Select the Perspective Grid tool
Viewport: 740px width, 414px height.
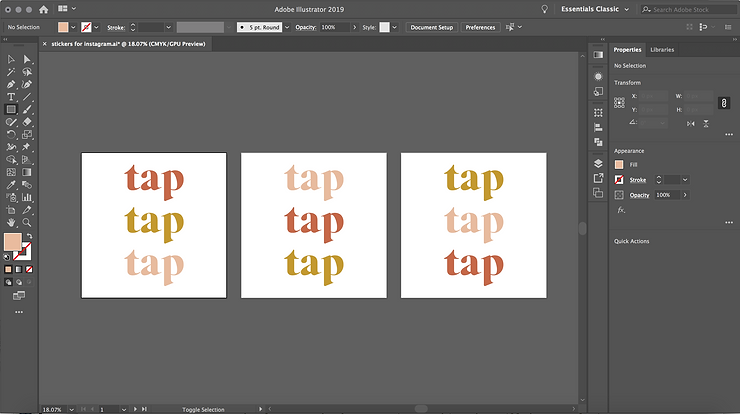click(27, 160)
